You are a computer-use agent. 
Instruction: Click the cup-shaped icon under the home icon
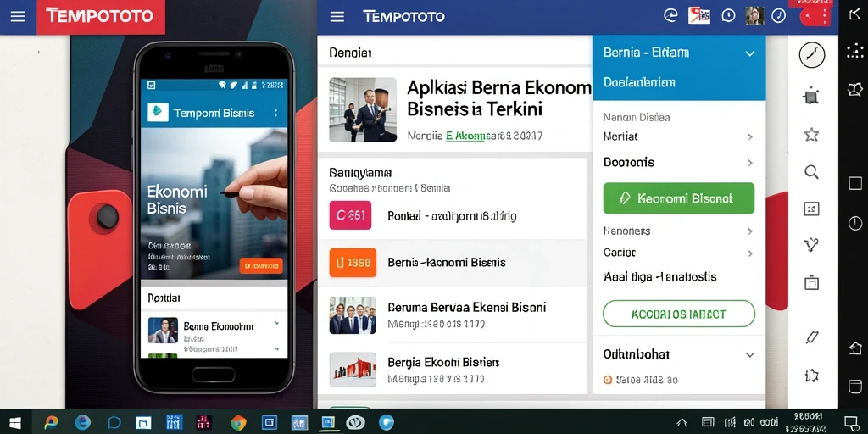(855, 387)
